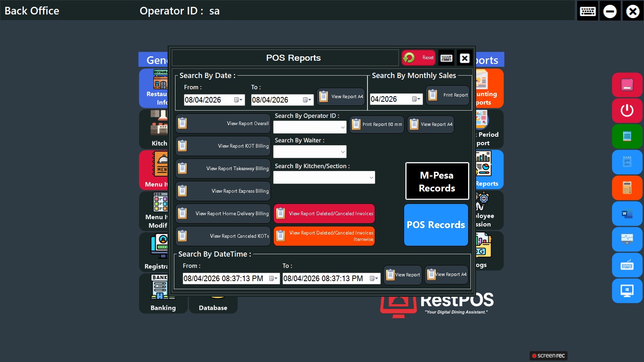
Task: Open the View Report Overall report
Action: pyautogui.click(x=223, y=123)
